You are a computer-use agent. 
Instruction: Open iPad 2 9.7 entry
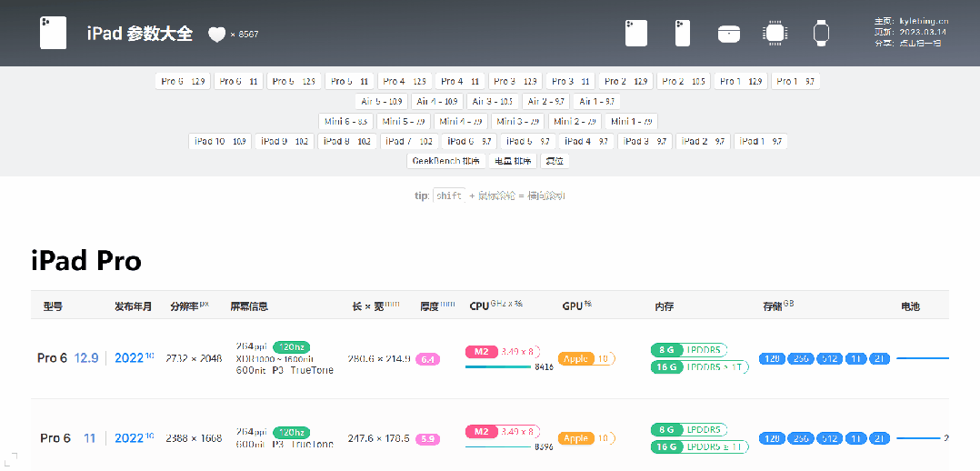point(703,141)
